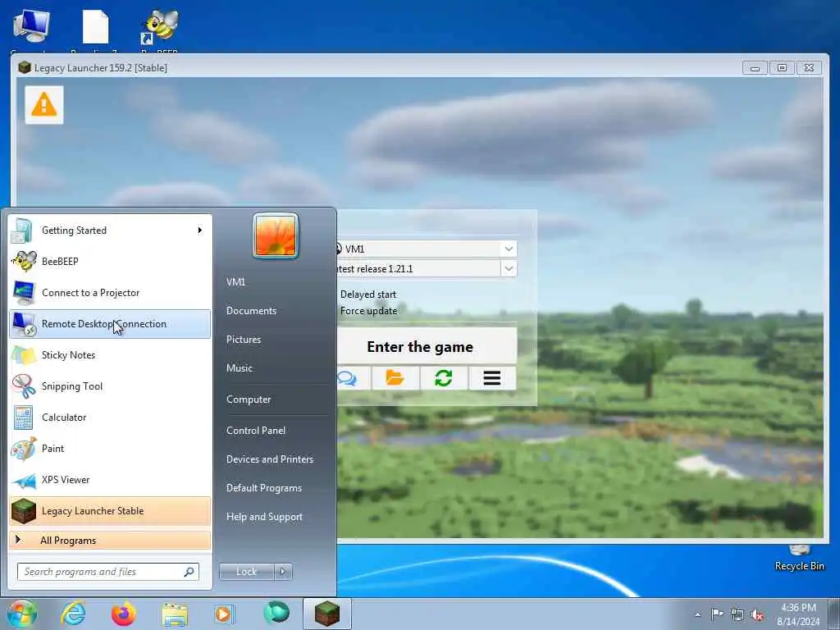This screenshot has width=840, height=630.
Task: Open Control Panel from Start menu
Action: pos(256,431)
